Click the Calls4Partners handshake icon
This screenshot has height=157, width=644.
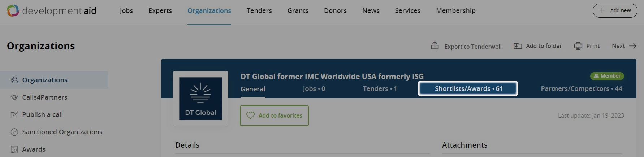pyautogui.click(x=14, y=97)
